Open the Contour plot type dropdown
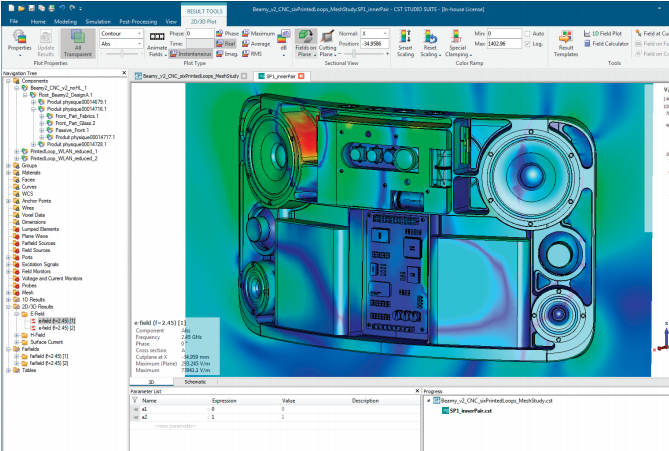The width and height of the screenshot is (669, 451). 120,33
